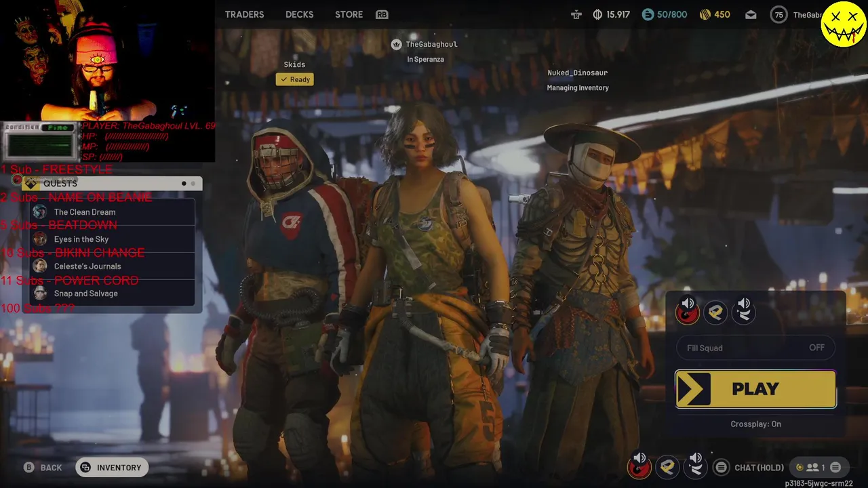Open The Clean Dream quest
The height and width of the screenshot is (488, 868).
113,212
